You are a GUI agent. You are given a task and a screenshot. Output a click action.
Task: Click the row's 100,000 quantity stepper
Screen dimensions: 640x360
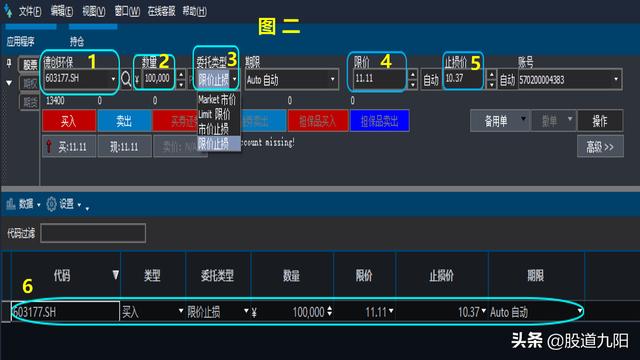329,311
